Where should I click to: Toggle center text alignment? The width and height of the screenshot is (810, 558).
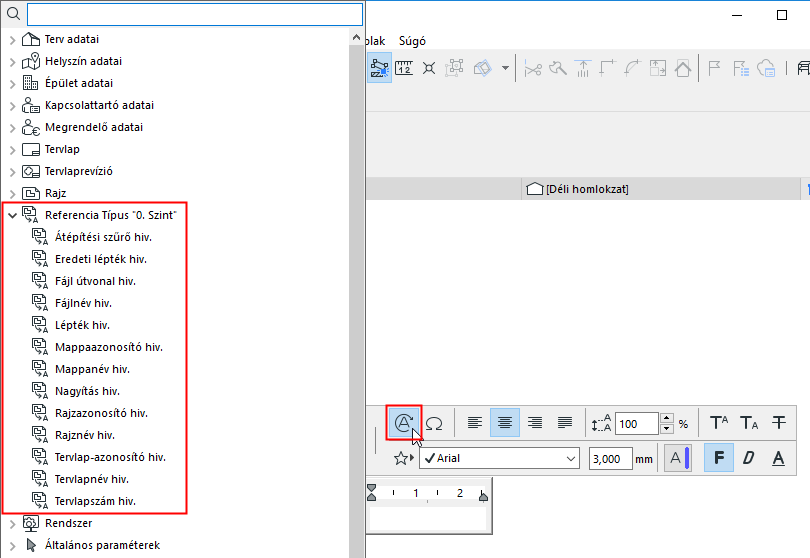pos(505,423)
